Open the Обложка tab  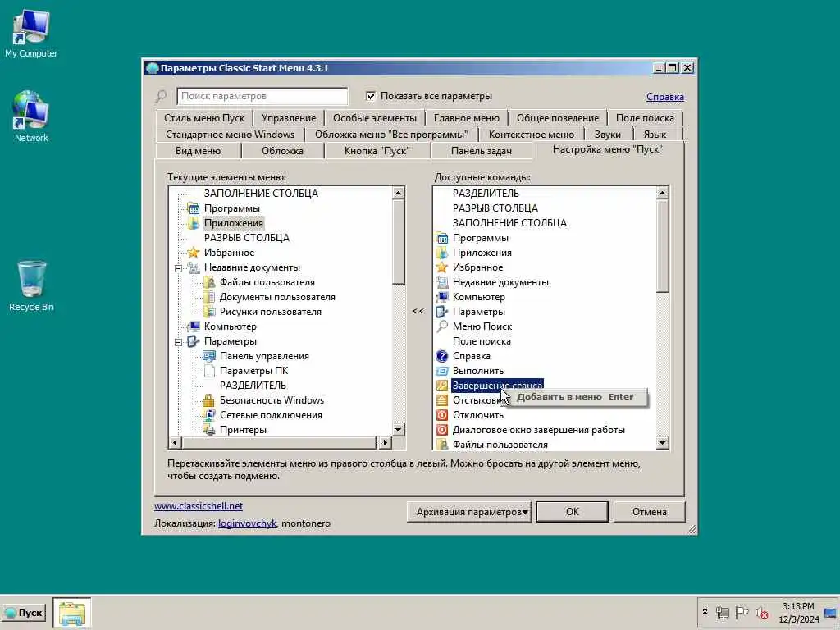click(282, 151)
